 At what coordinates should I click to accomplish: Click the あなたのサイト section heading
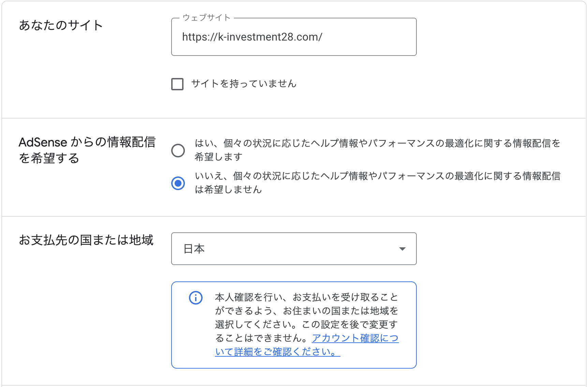(x=61, y=25)
